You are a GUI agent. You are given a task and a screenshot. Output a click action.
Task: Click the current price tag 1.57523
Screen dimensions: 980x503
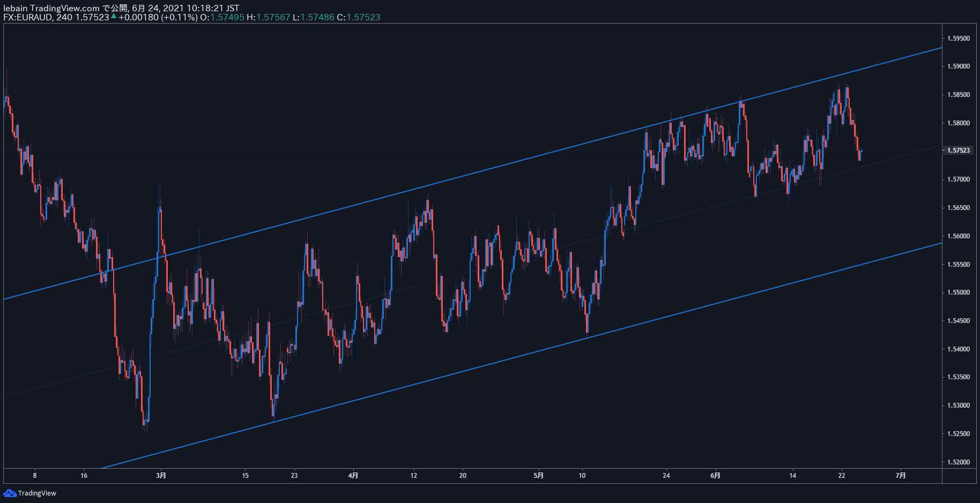pos(959,151)
